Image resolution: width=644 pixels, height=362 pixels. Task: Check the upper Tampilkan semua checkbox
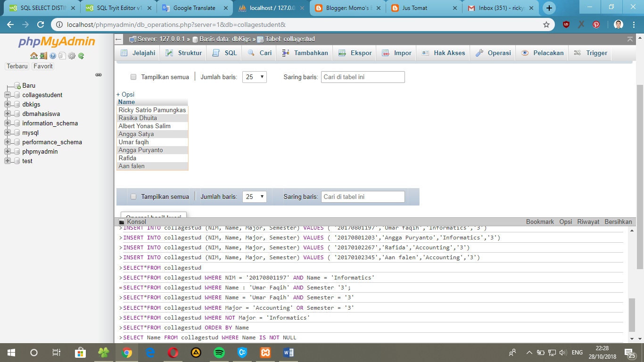tap(133, 77)
